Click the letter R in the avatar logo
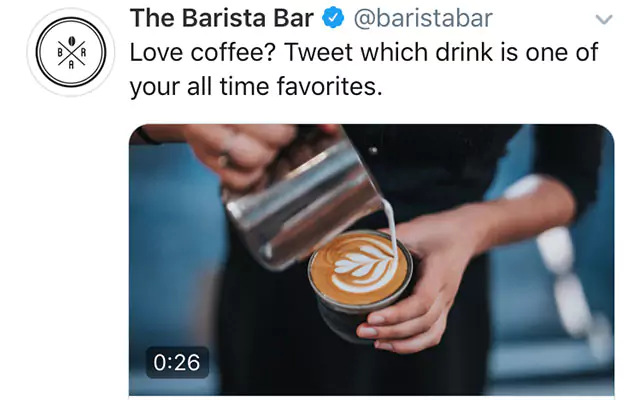Screen dimensions: 640x400 (83, 52)
